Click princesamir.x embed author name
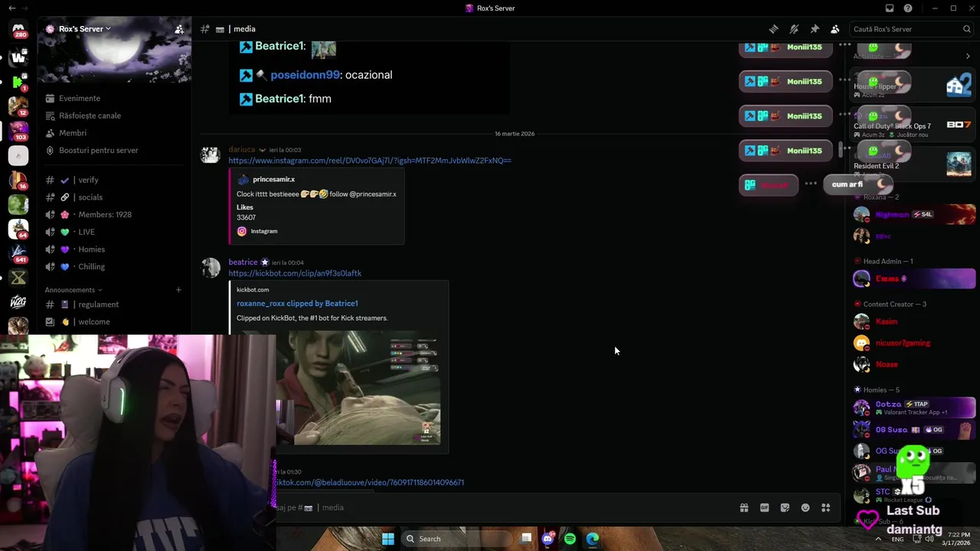This screenshot has height=551, width=980. (273, 179)
